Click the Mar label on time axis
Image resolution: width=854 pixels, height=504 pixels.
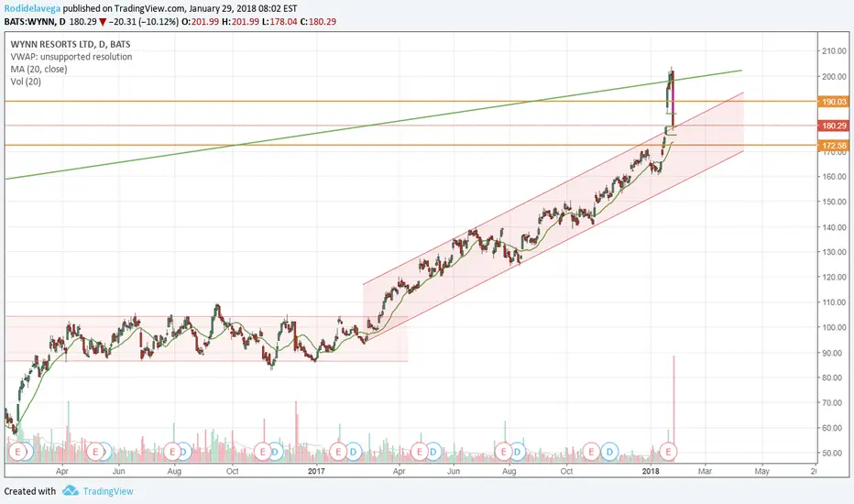pos(705,471)
